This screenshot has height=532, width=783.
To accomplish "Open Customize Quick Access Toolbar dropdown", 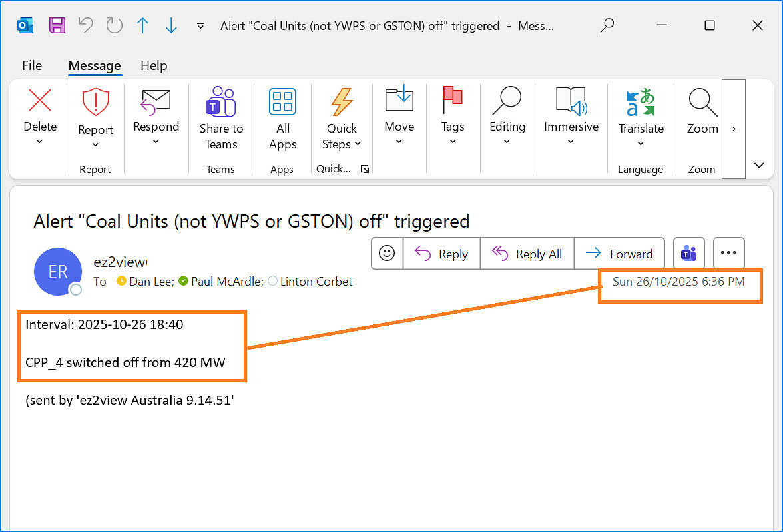I will 200,26.
